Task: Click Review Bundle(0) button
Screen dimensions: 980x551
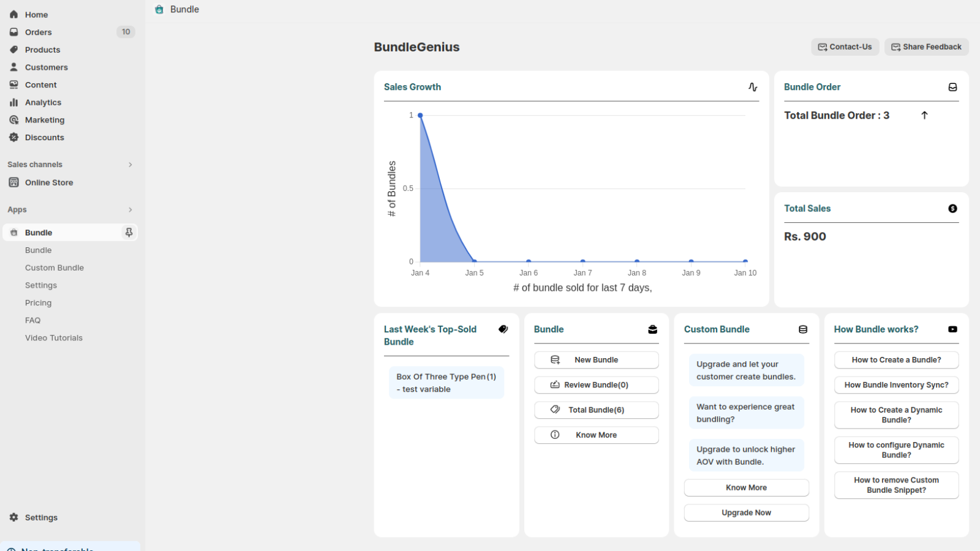Action: tap(597, 385)
